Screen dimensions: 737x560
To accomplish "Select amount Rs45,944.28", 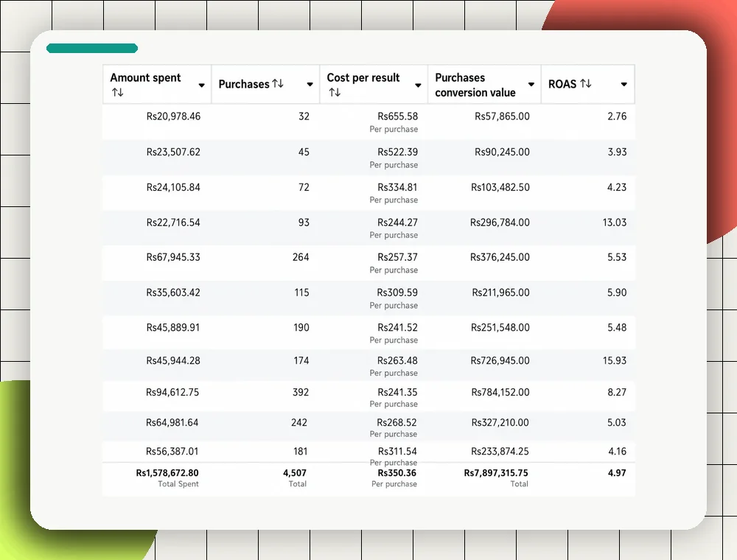I will click(x=173, y=360).
